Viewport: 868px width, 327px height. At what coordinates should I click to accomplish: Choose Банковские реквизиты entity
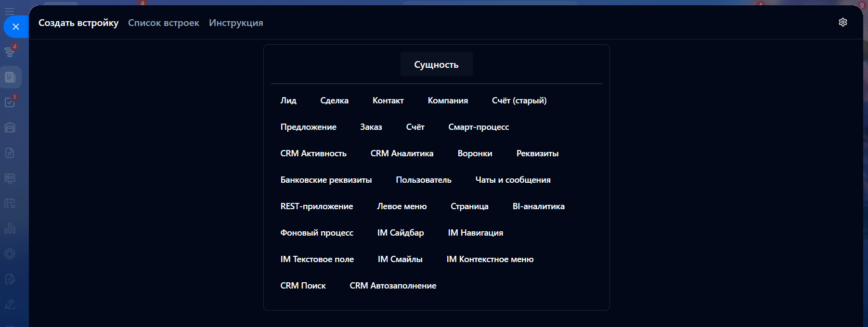click(326, 180)
